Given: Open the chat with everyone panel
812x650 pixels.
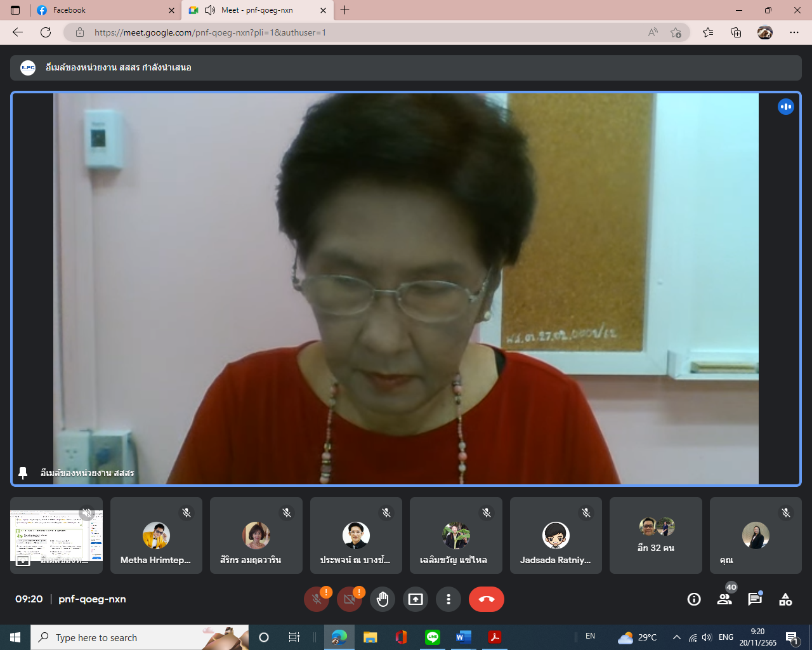Looking at the screenshot, I should tap(755, 599).
